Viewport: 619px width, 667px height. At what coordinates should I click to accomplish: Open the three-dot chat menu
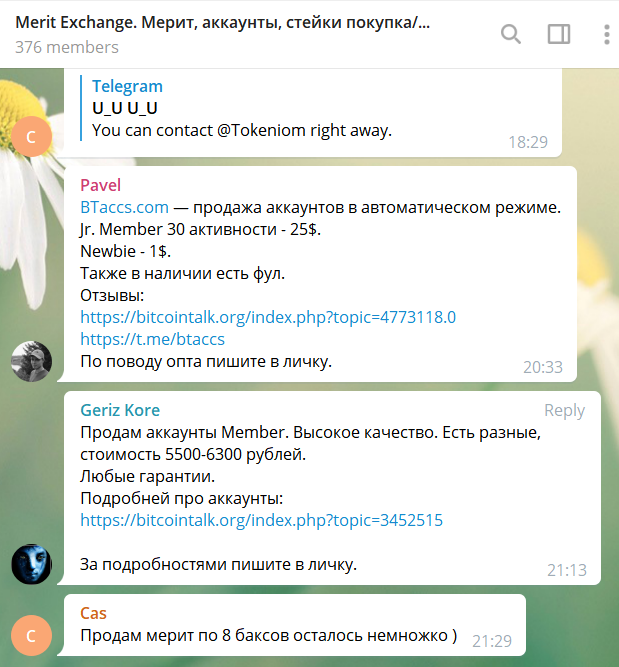pyautogui.click(x=606, y=34)
